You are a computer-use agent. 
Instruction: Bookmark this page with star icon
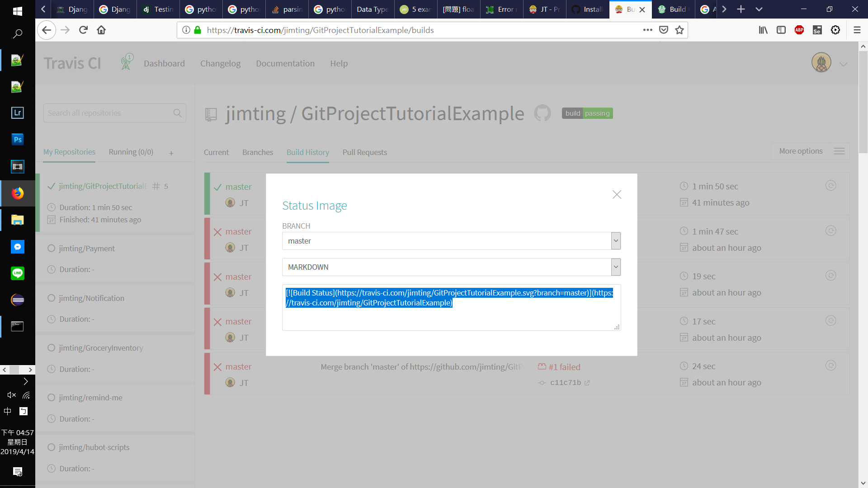679,30
